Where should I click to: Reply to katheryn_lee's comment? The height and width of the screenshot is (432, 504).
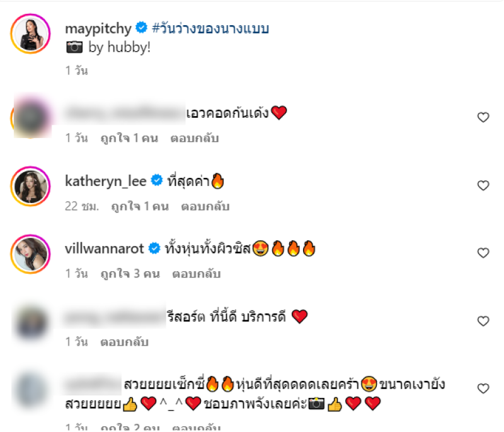pyautogui.click(x=205, y=206)
